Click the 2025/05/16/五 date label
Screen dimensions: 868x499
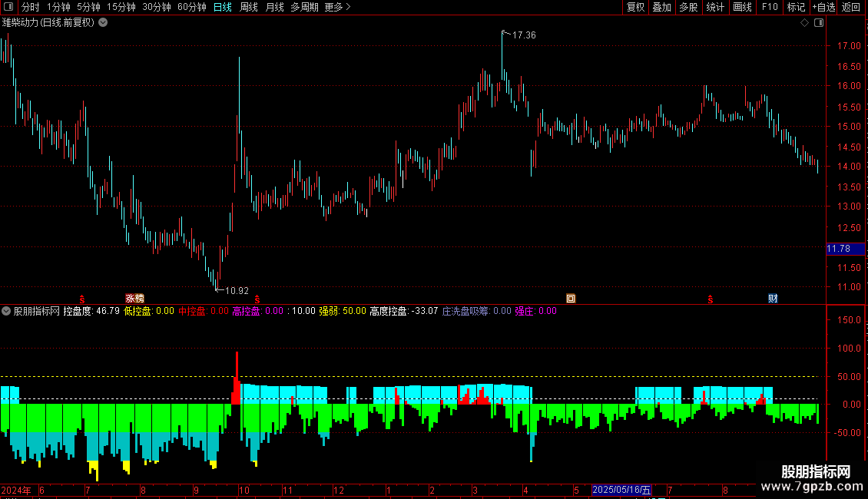(x=621, y=490)
